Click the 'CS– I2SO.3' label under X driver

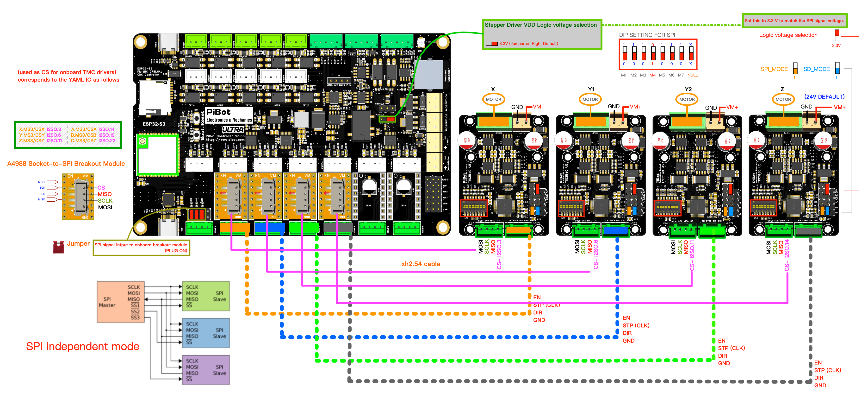click(499, 255)
